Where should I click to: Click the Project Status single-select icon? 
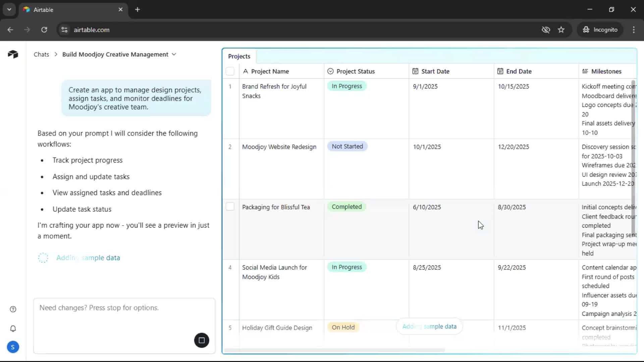tap(330, 71)
